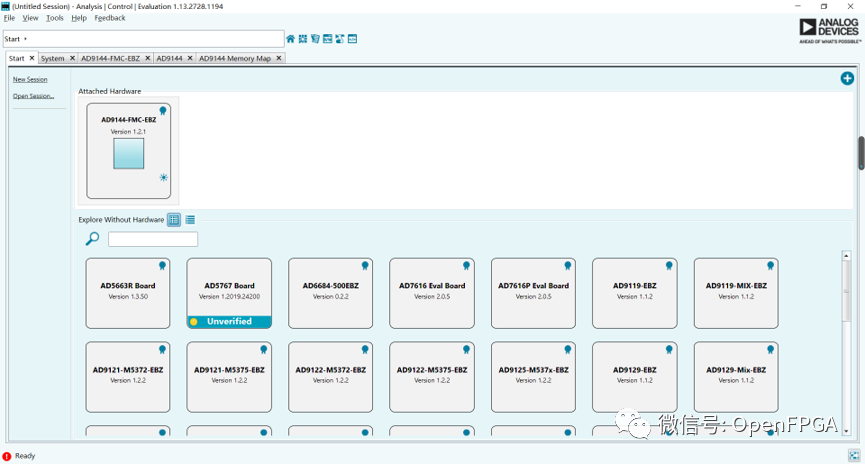Click the board list scrollbar down arrow
The height and width of the screenshot is (464, 865).
coord(846,431)
